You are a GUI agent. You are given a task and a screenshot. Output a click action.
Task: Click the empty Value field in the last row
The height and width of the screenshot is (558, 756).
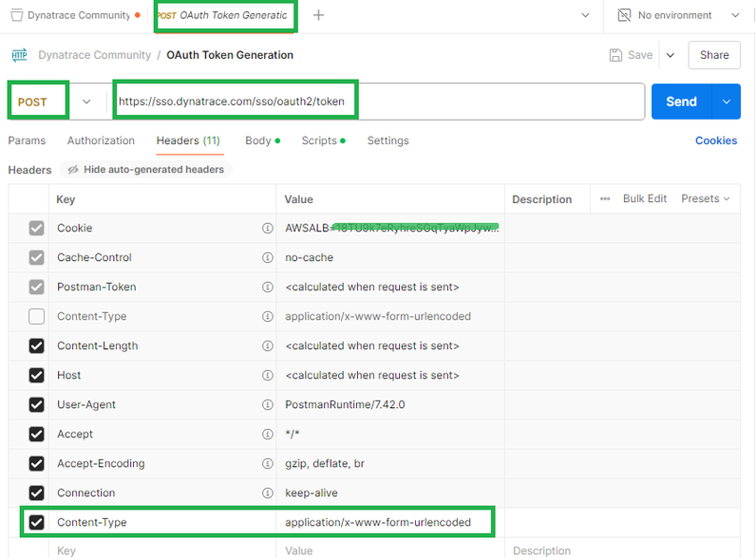(390, 550)
